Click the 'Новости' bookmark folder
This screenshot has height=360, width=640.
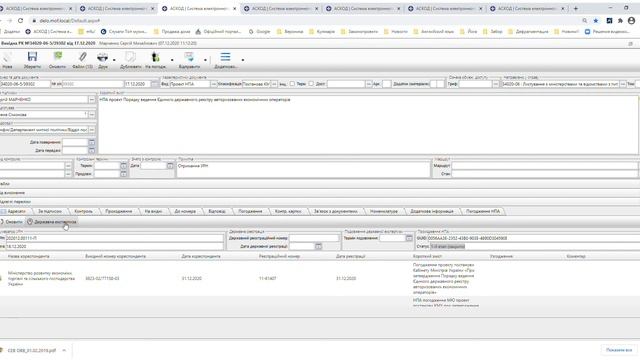(396, 31)
